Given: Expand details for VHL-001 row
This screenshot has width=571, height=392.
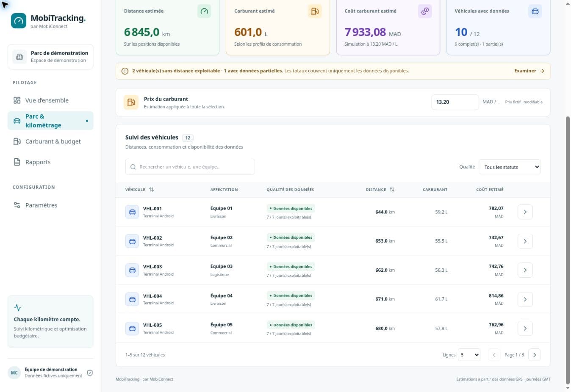Looking at the screenshot, I should (525, 212).
